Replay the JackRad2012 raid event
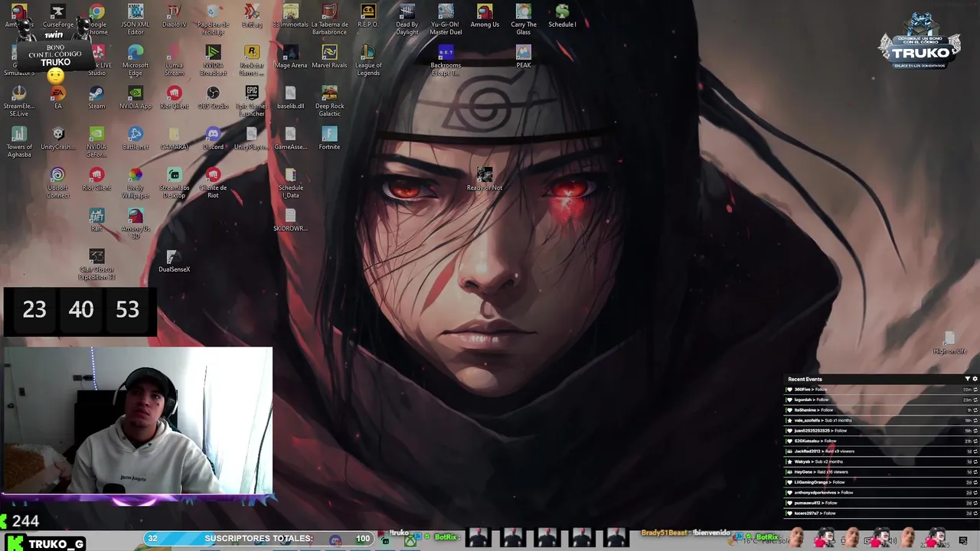The width and height of the screenshot is (980, 551). [x=975, y=452]
